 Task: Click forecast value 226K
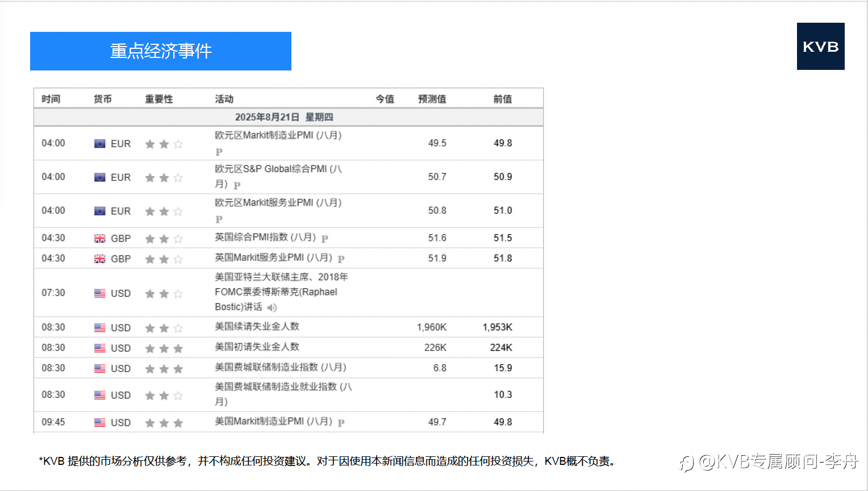(x=436, y=348)
